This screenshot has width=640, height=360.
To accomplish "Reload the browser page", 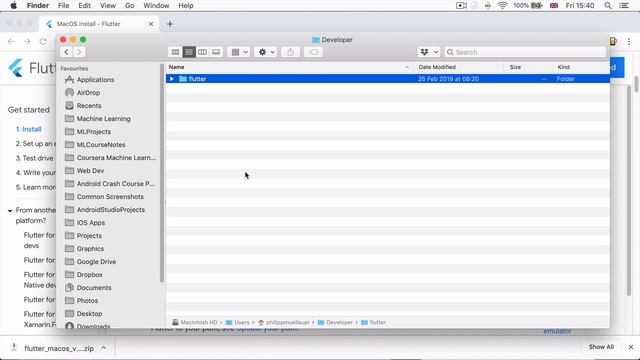I will coord(43,41).
